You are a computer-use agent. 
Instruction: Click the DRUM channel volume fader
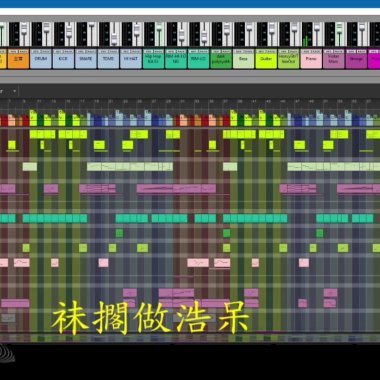46,27
